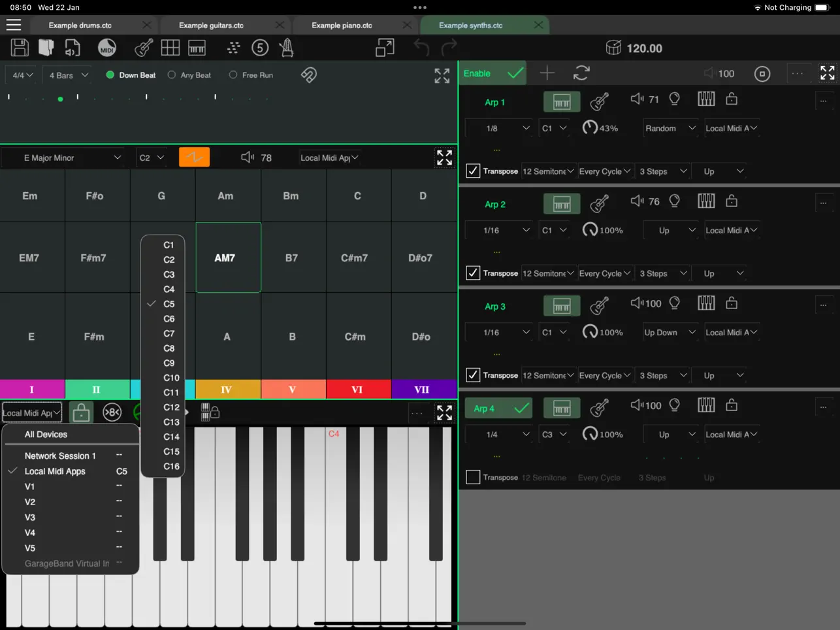Screen dimensions: 840x630
Task: Click the audio file export icon
Action: [72, 48]
